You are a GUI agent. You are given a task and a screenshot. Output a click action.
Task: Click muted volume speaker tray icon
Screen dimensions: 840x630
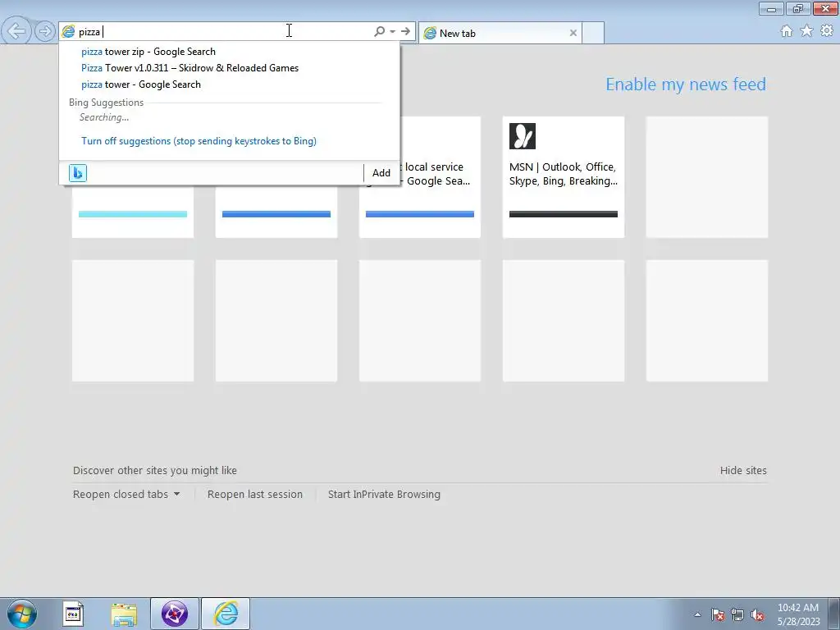click(x=757, y=614)
